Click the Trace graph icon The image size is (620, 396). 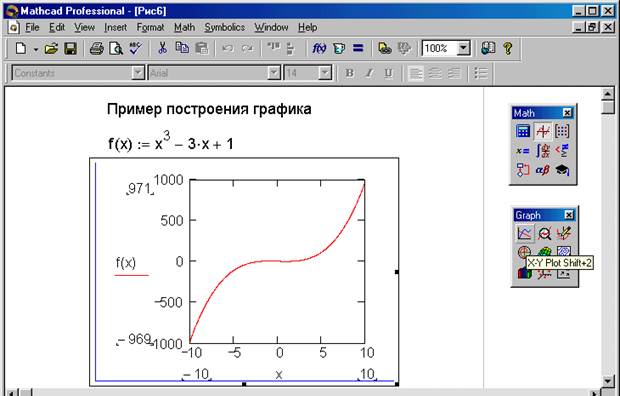[x=564, y=233]
